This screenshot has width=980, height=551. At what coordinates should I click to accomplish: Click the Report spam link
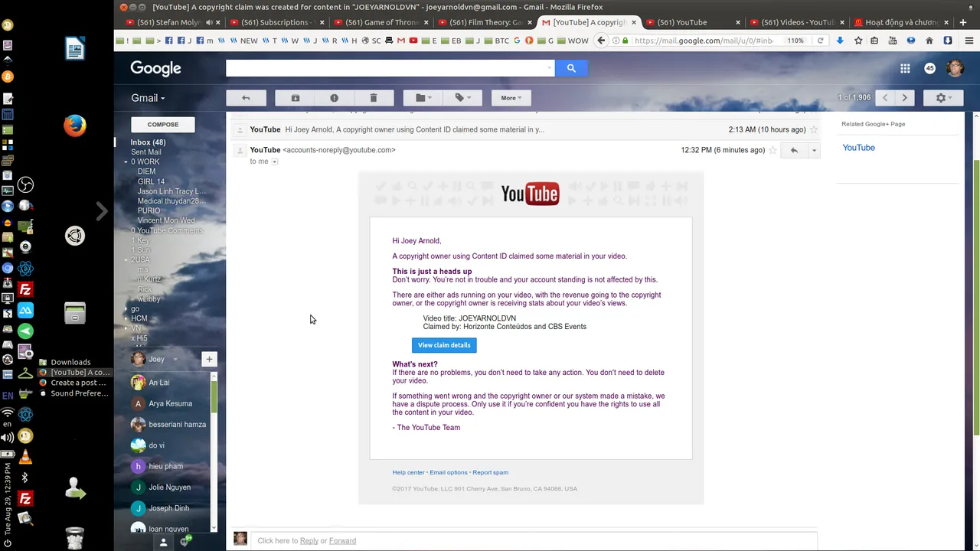[490, 473]
